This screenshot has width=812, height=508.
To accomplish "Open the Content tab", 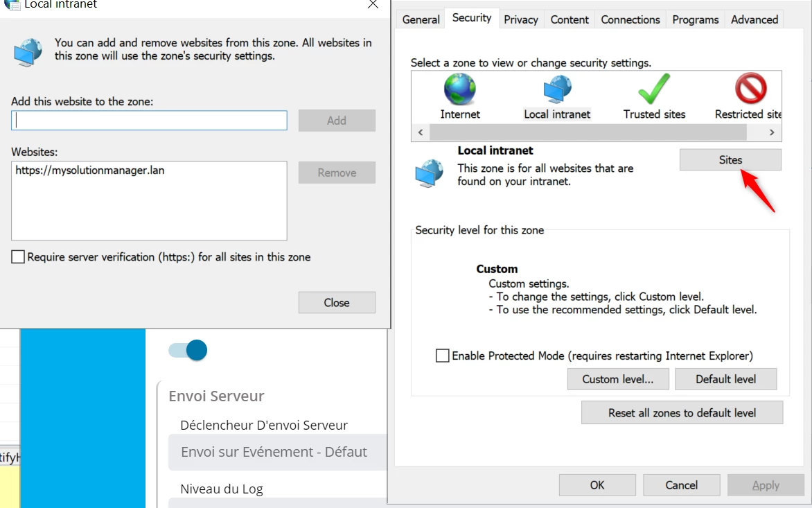I will click(570, 19).
